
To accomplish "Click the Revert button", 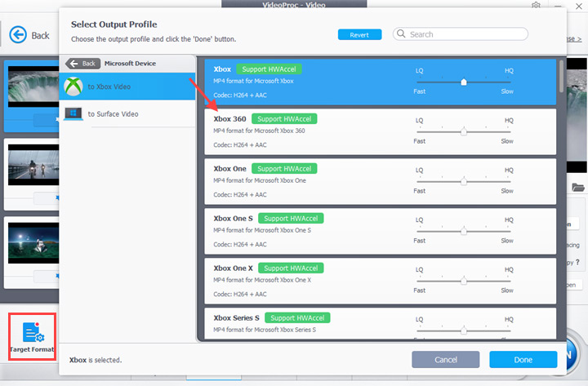I will pos(359,34).
